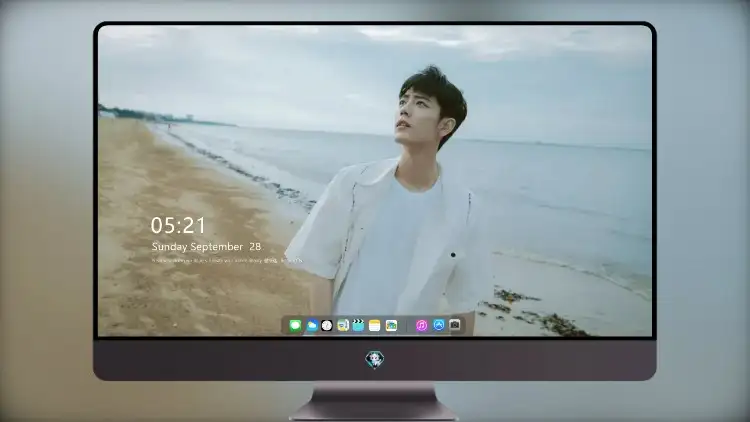
Task: Click the 05:21 clock widget
Action: click(178, 225)
